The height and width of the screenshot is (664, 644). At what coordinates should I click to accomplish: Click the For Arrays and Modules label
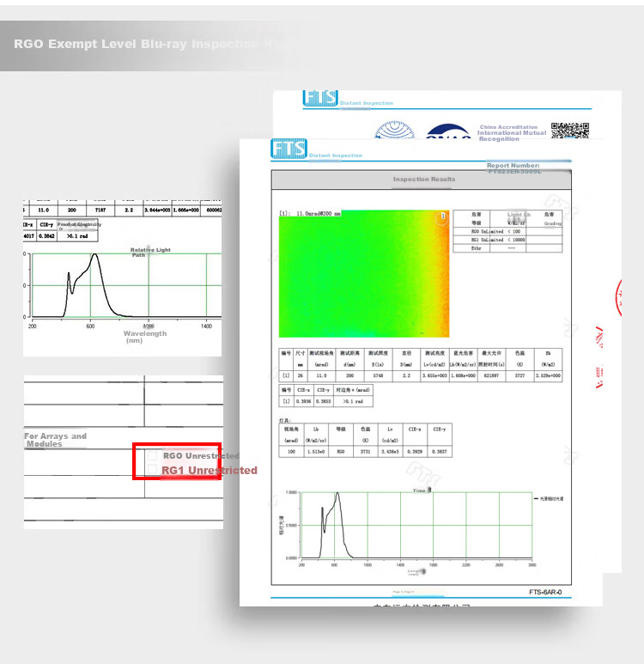[x=55, y=440]
